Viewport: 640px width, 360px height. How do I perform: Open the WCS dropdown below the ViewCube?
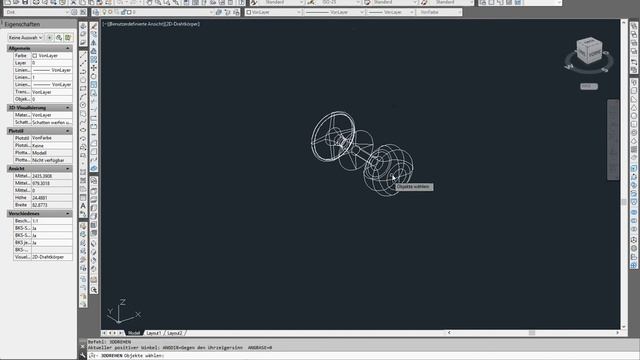pos(589,87)
